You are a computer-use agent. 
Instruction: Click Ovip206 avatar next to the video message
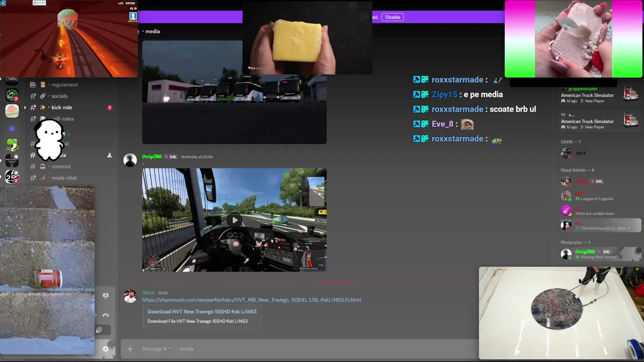[130, 160]
